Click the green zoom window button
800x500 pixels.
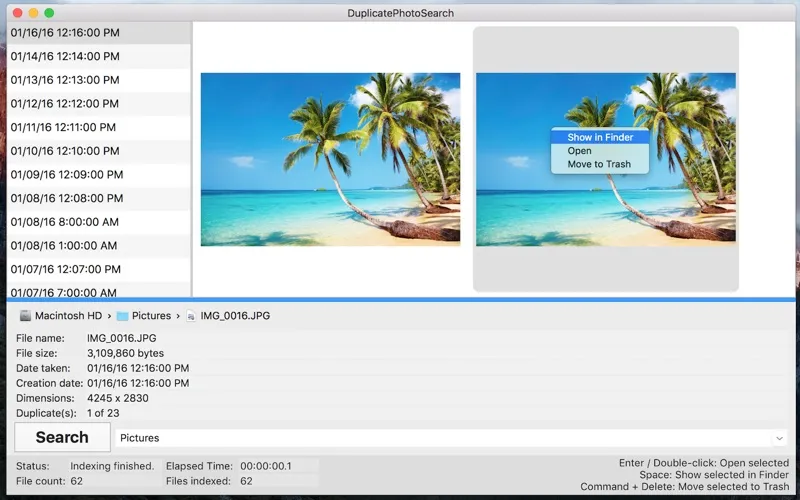tap(49, 13)
